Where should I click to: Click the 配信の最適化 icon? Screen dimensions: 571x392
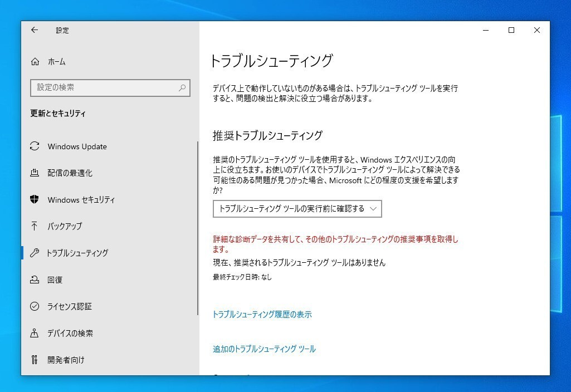tap(35, 173)
